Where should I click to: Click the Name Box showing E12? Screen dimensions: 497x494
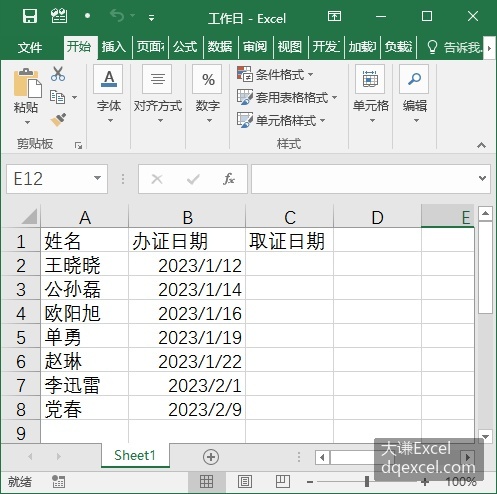50,179
